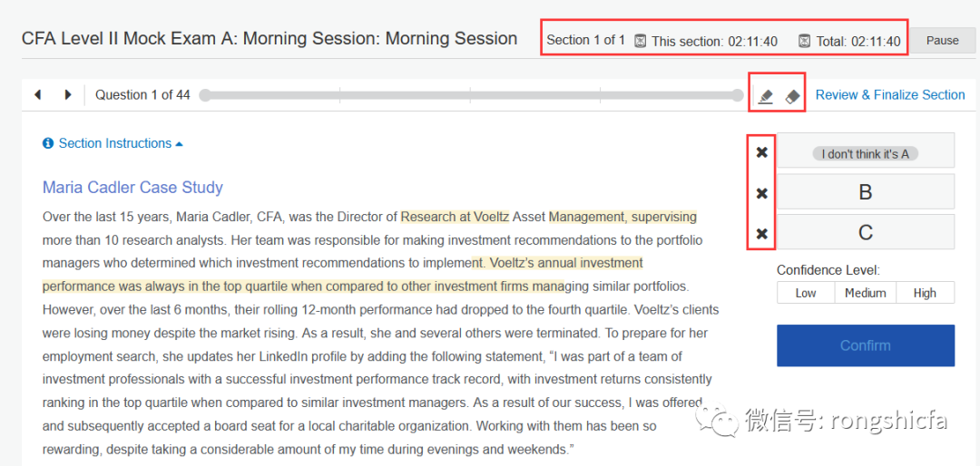Choose answer option C
This screenshot has width=980, height=466.
point(865,232)
